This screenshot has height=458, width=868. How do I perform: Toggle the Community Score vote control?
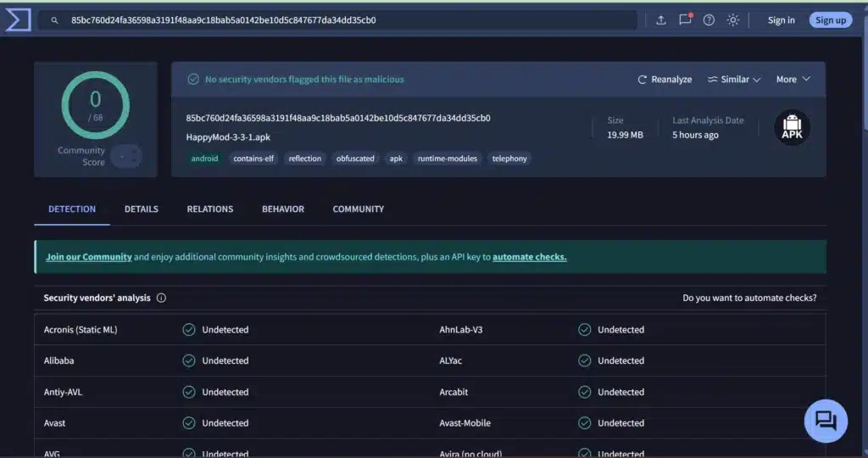pyautogui.click(x=126, y=157)
